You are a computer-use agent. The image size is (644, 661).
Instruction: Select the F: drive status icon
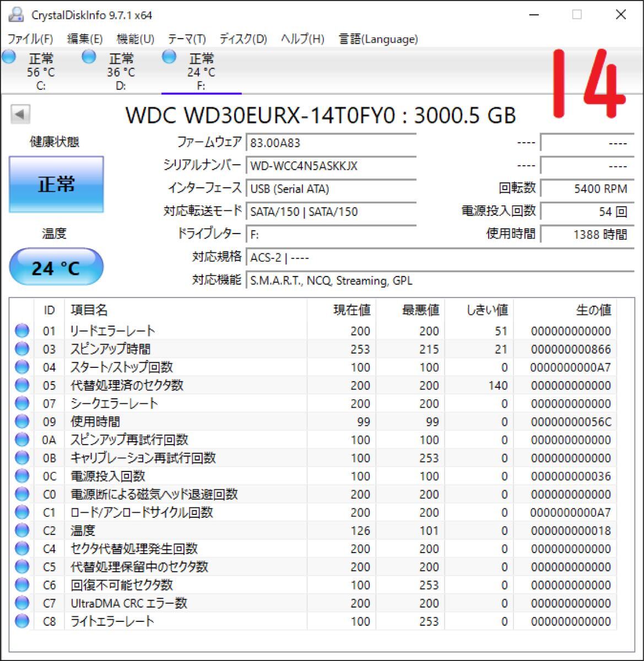click(x=169, y=56)
